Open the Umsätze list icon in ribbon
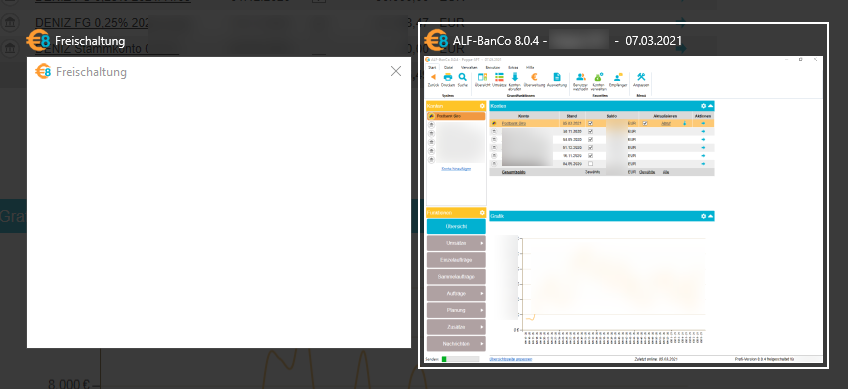 coord(499,77)
